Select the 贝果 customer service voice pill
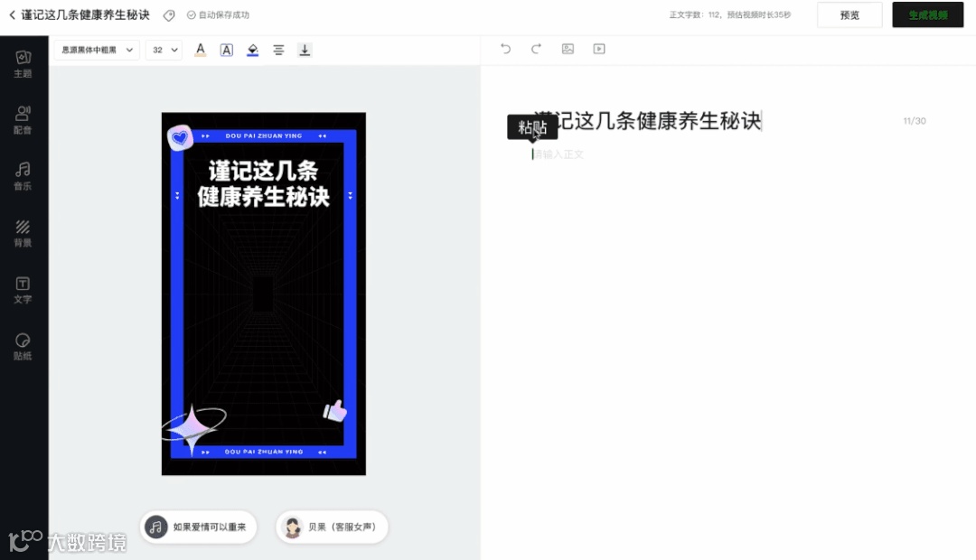Viewport: 976px width, 560px height. coord(333,527)
